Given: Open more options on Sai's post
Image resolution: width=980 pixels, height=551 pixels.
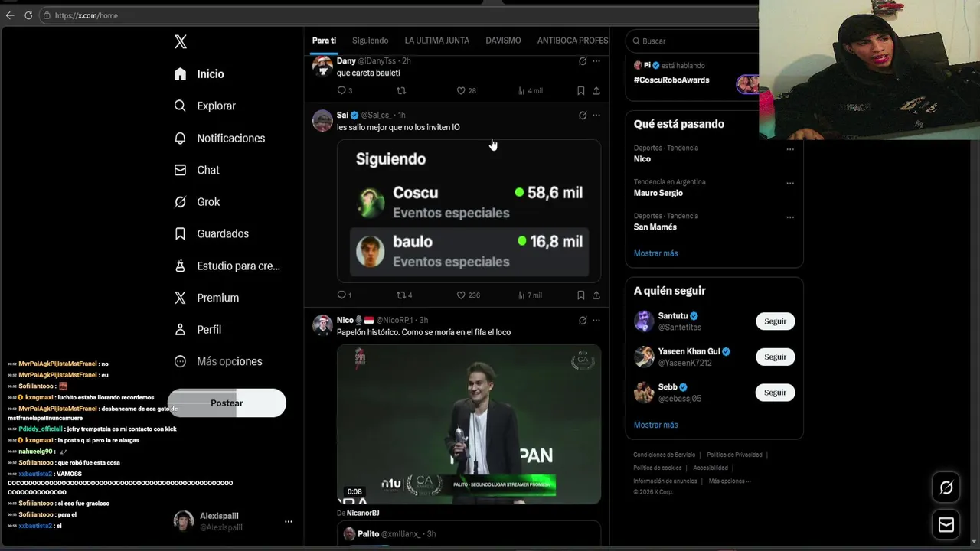Looking at the screenshot, I should (596, 116).
